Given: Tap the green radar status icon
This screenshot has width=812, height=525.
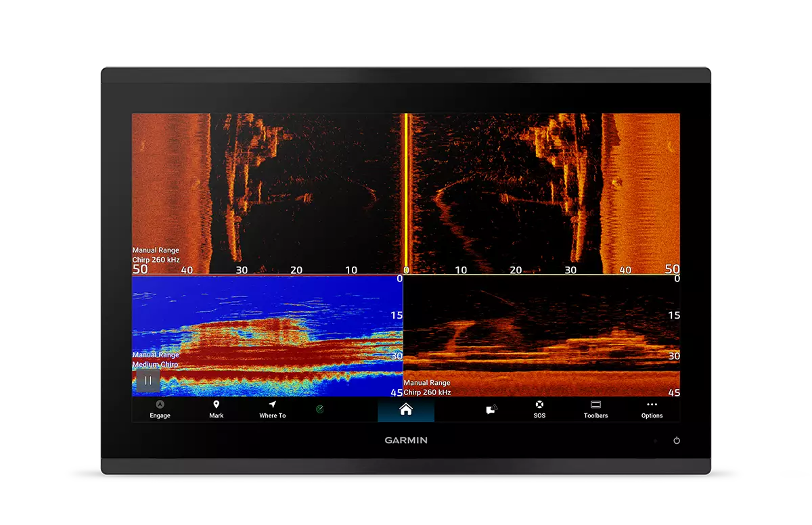Looking at the screenshot, I should 320,409.
